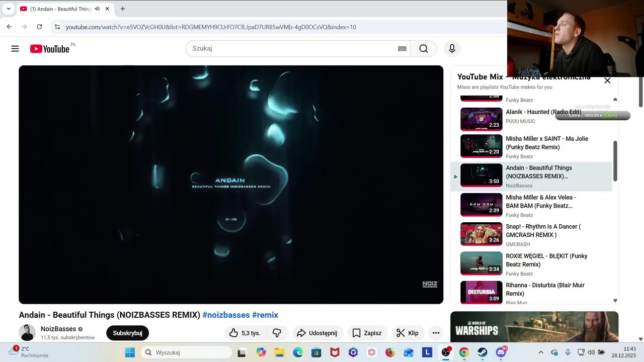Screen dimensions: 644x362
Task: Create a clip with Klip button
Action: tap(408, 333)
